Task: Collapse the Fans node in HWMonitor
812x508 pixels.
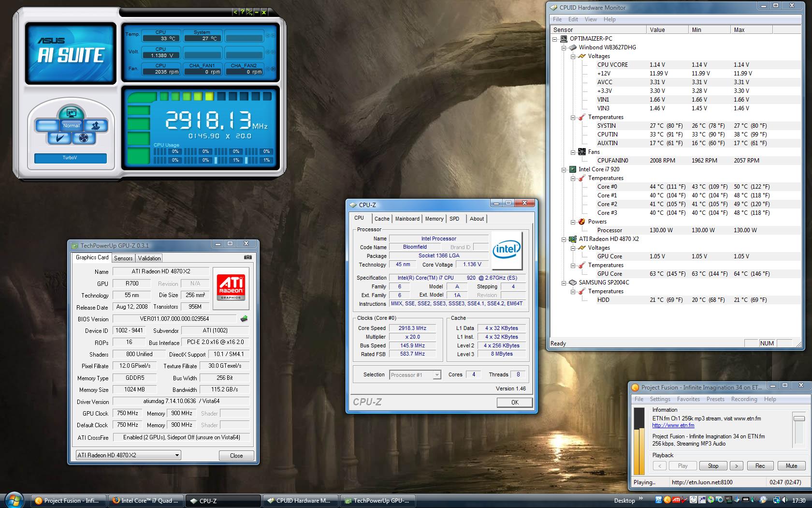Action: click(573, 152)
